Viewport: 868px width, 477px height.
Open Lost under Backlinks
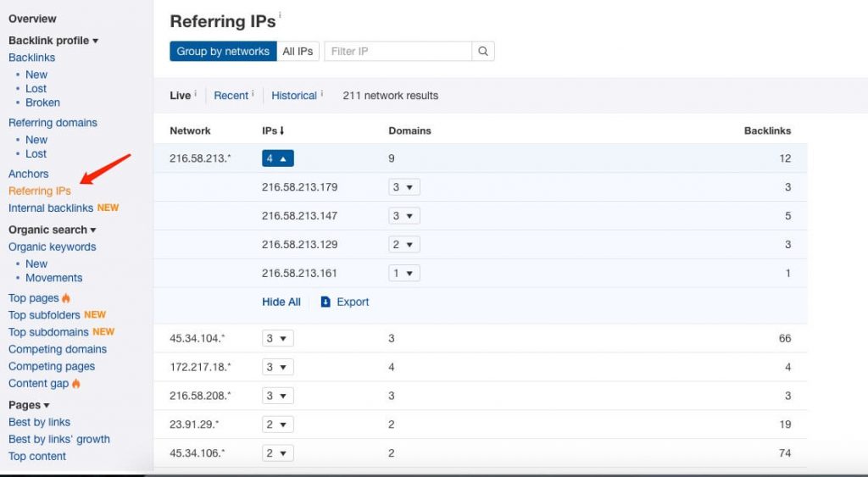tap(36, 89)
